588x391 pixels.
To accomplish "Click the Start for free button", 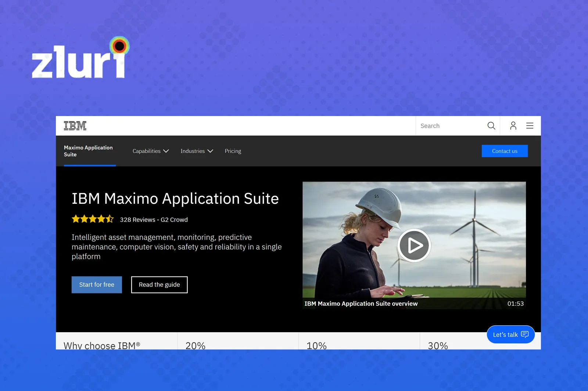I will [x=97, y=285].
